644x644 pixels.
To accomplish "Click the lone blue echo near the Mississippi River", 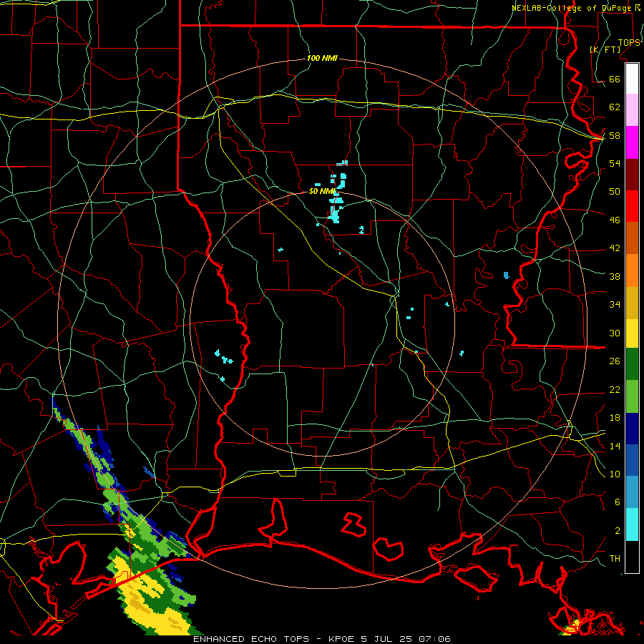I will pos(506,275).
